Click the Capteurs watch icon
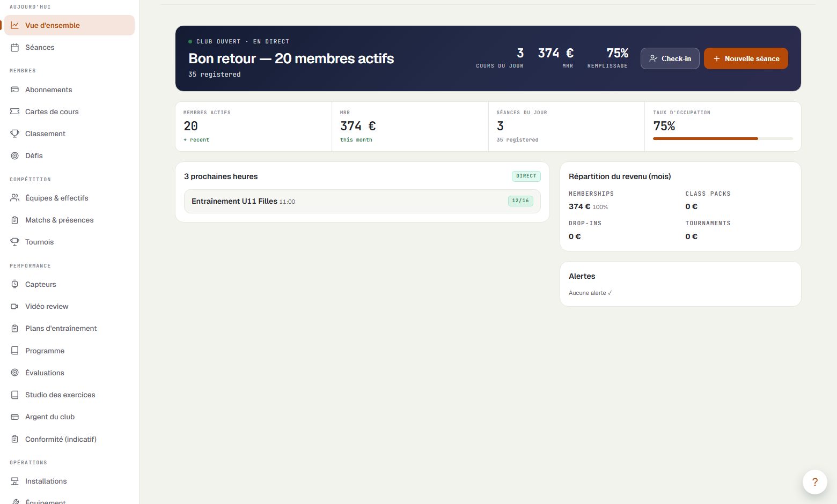Viewport: 837px width, 504px height. click(x=15, y=284)
